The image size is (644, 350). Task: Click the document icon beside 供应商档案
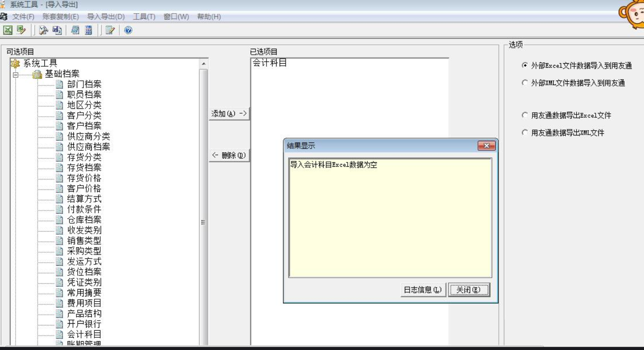60,147
